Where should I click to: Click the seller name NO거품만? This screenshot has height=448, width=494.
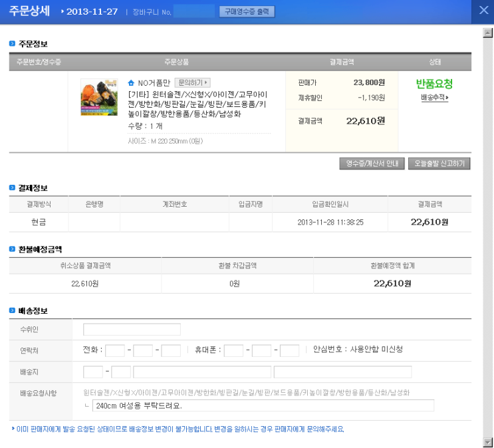(154, 83)
